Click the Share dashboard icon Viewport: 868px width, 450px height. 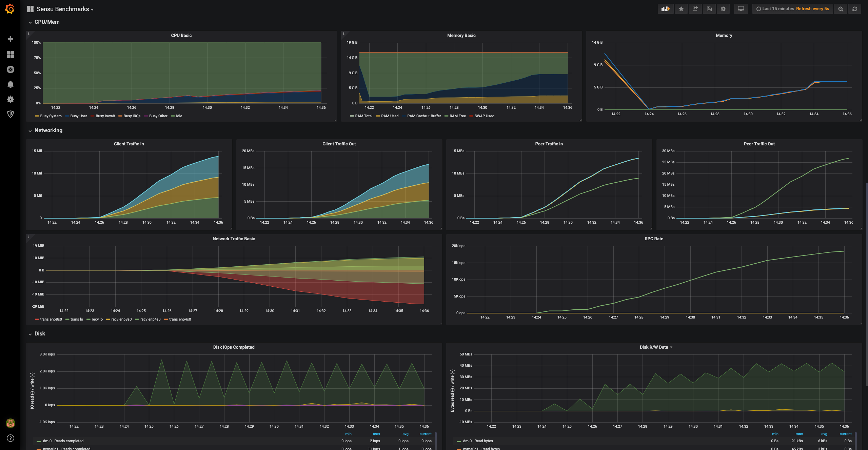(695, 9)
